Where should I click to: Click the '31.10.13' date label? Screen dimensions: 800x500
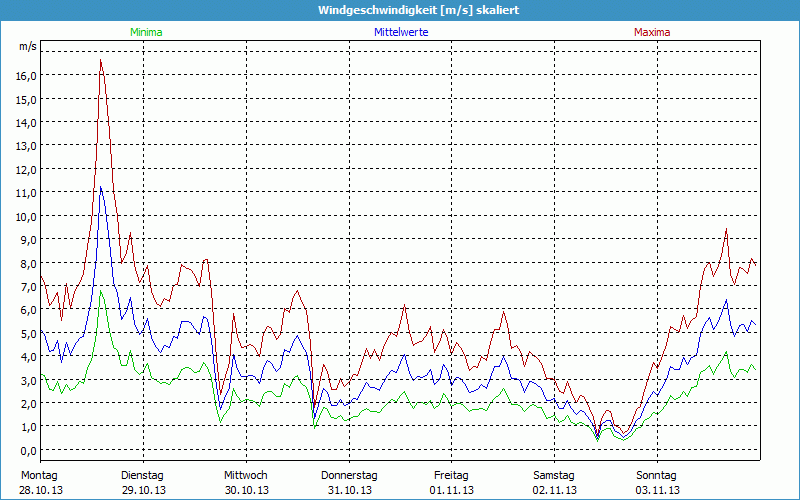point(349,490)
